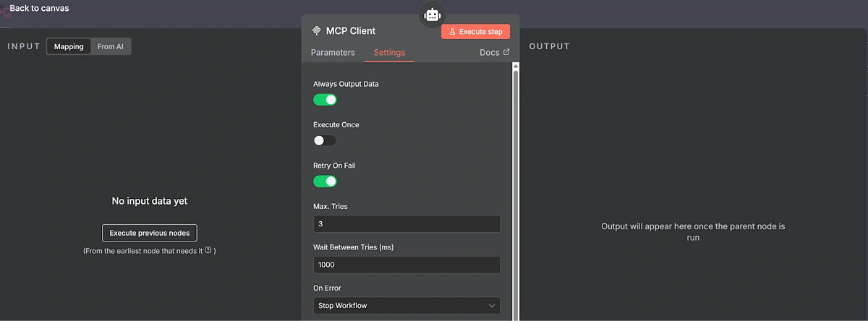Select the Settings tab
Screen dimensions: 868x321
(x=389, y=53)
